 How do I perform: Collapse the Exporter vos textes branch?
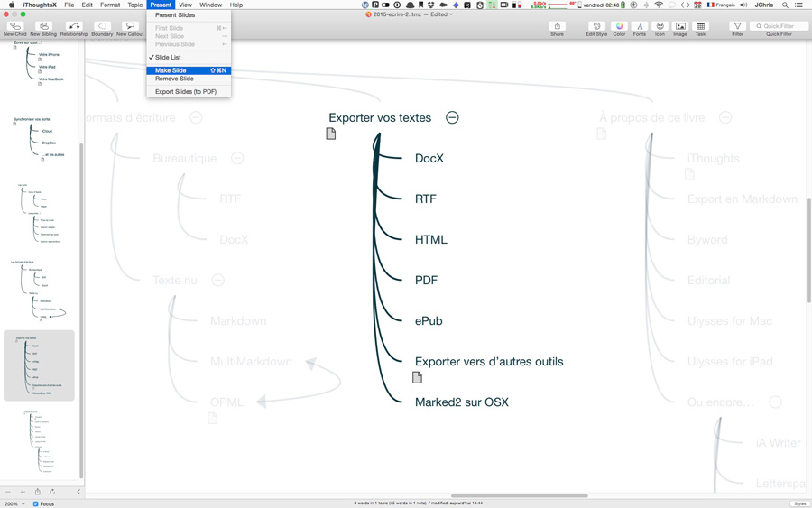click(452, 117)
